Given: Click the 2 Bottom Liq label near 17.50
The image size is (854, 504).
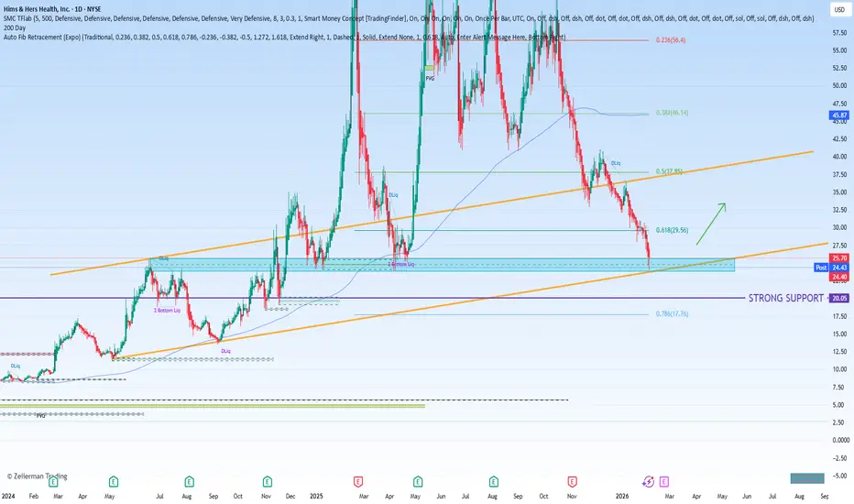Looking at the screenshot, I should click(x=167, y=311).
